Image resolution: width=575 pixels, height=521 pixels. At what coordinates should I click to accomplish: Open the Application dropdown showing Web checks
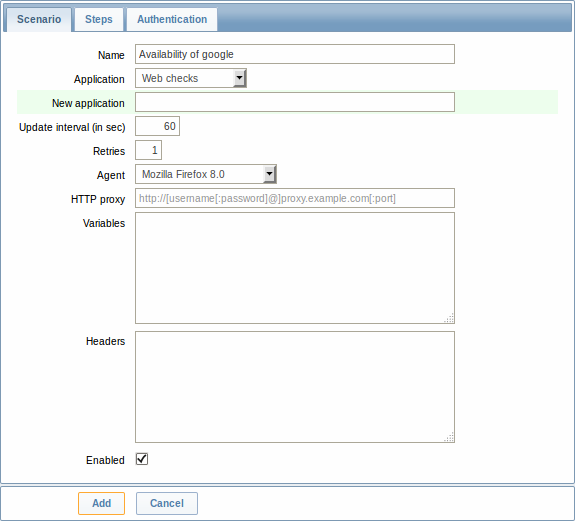[x=191, y=78]
